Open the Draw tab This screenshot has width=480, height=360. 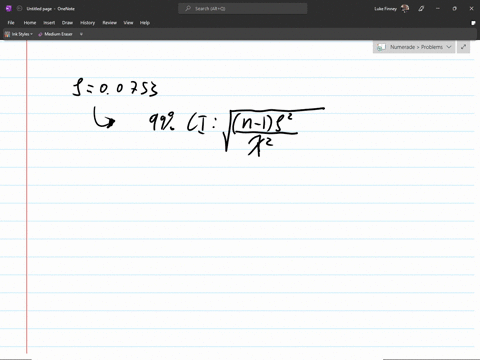[67, 23]
